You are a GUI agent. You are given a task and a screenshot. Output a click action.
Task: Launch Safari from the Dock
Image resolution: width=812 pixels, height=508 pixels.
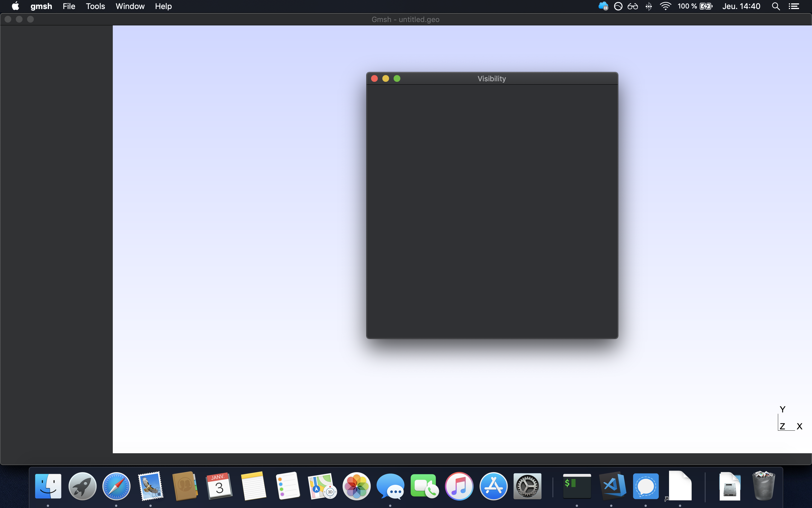click(x=116, y=486)
